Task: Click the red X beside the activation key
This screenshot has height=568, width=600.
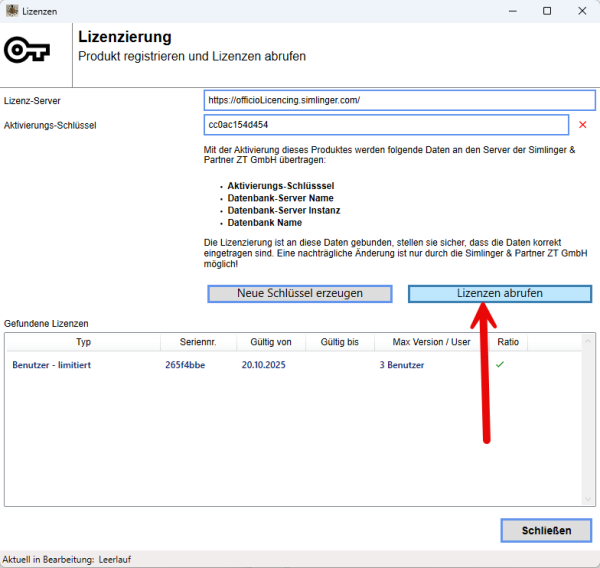Action: 582,125
